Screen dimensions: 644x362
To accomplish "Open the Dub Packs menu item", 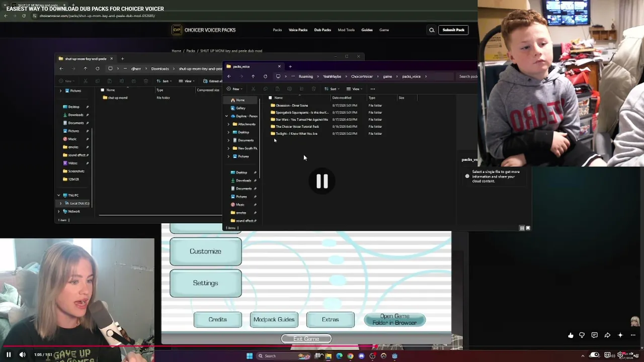I will (x=323, y=30).
